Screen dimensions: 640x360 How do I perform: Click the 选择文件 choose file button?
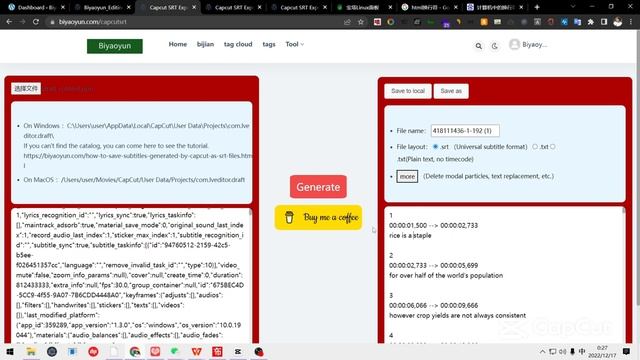coord(26,89)
